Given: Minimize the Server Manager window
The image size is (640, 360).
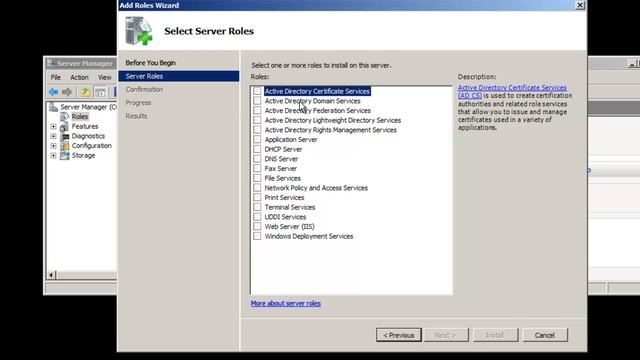Looking at the screenshot, I should pos(632,64).
